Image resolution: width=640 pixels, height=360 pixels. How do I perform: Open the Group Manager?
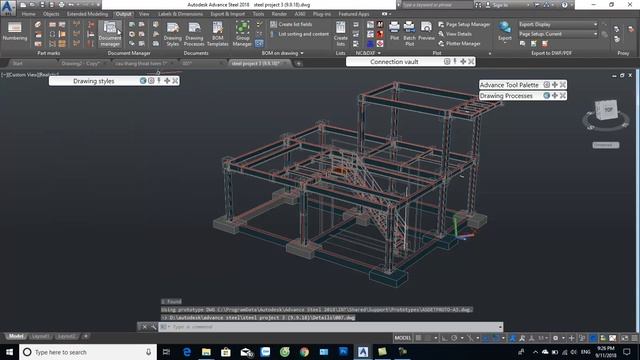tap(242, 34)
